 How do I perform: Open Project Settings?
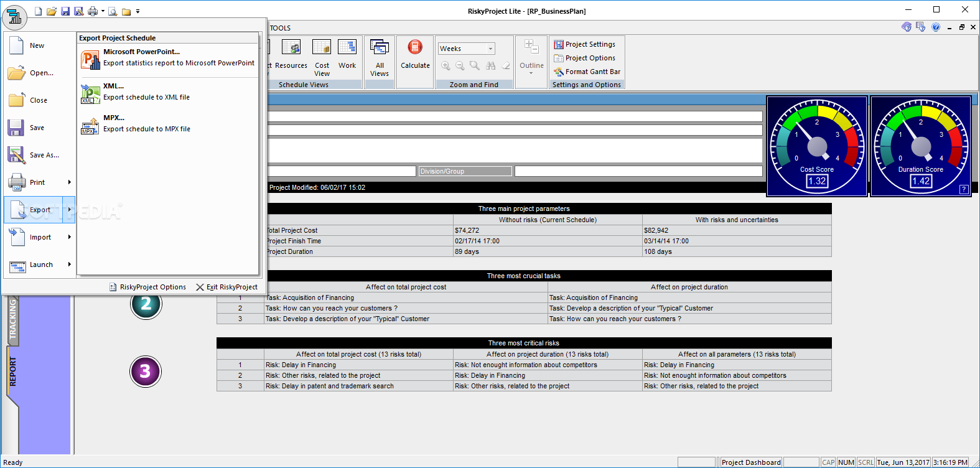coord(585,44)
